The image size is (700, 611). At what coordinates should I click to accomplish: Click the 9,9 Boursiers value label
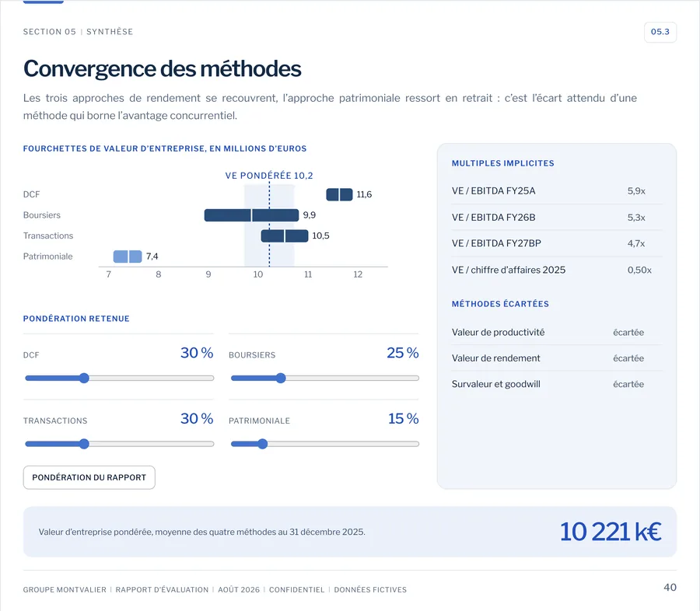(310, 215)
